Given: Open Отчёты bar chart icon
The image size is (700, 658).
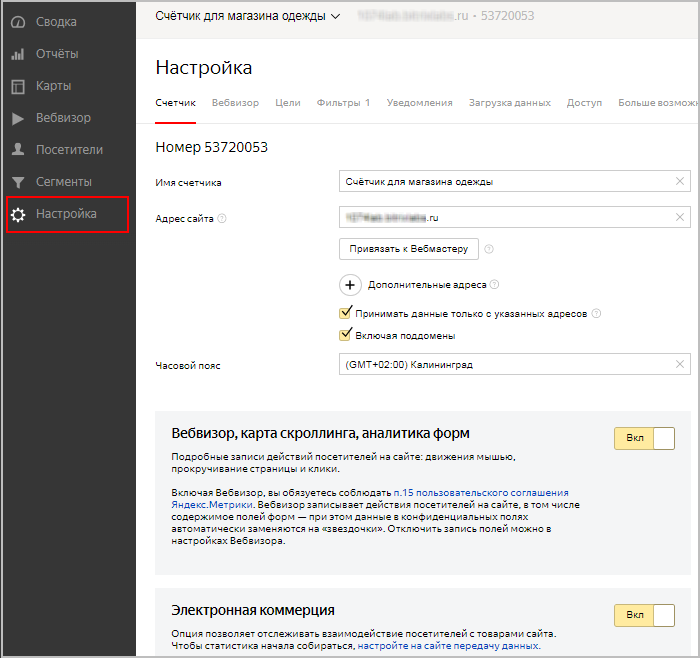Looking at the screenshot, I should 18,54.
